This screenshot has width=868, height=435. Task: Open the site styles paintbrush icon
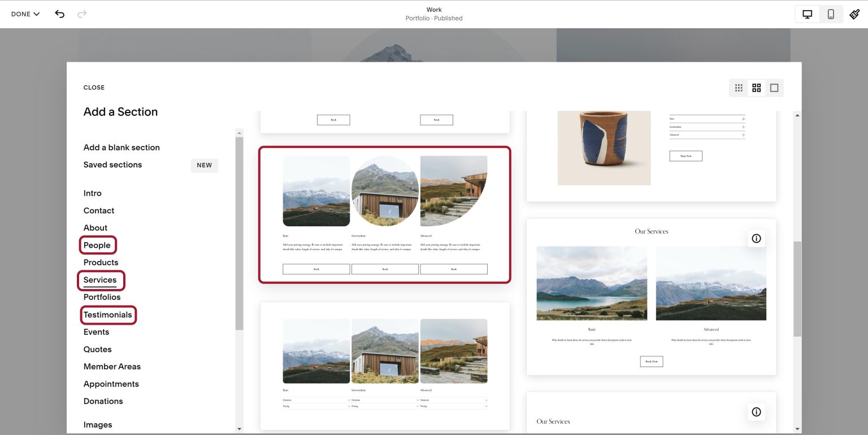click(x=854, y=14)
